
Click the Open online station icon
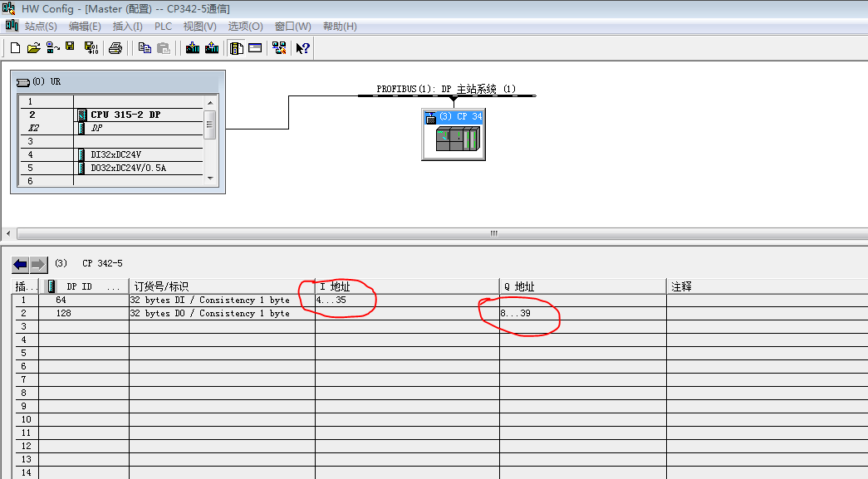pos(52,48)
